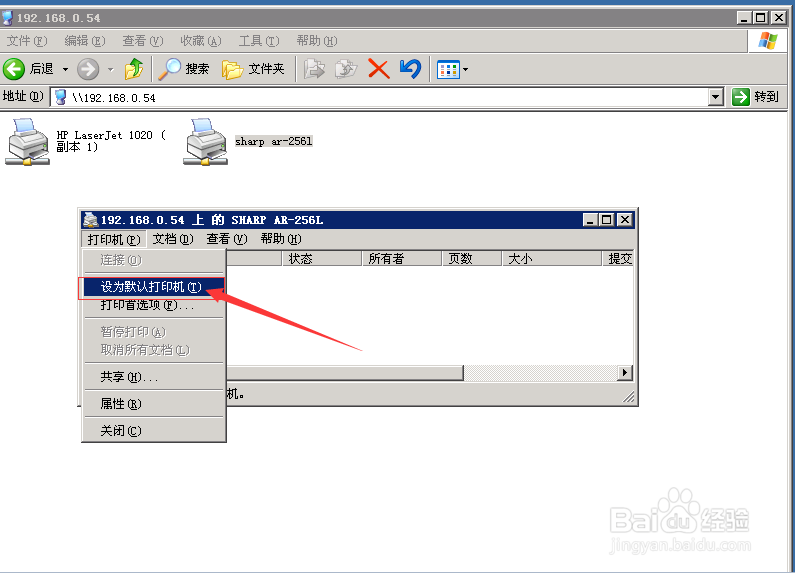The height and width of the screenshot is (573, 795).
Task: Open 查看(V) menu in printer queue window
Action: click(227, 239)
